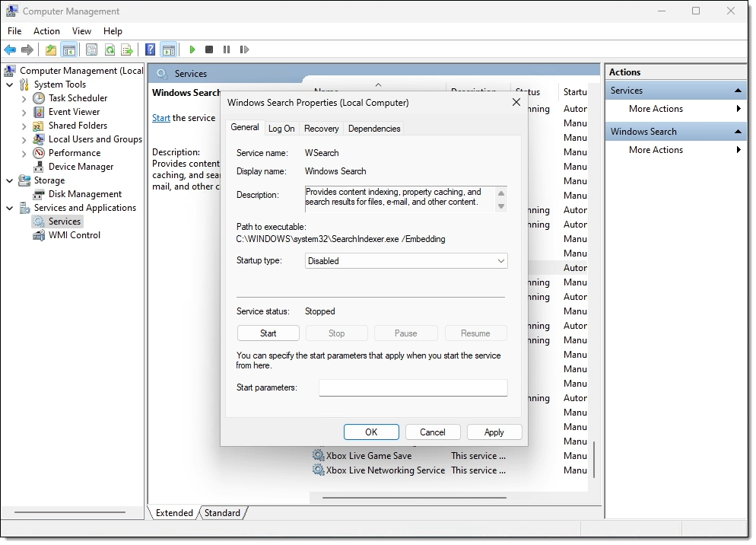
Task: Expand the Task Scheduler tree node
Action: point(24,98)
